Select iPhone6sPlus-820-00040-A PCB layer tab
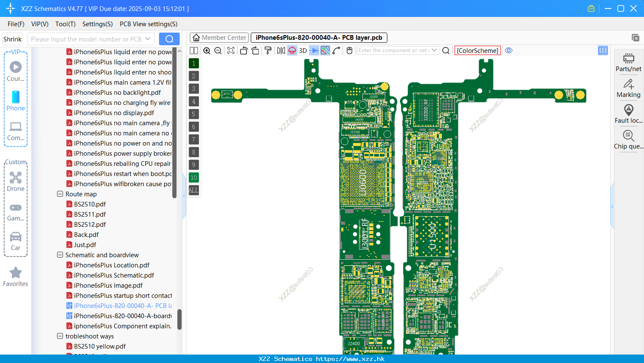 click(x=319, y=38)
